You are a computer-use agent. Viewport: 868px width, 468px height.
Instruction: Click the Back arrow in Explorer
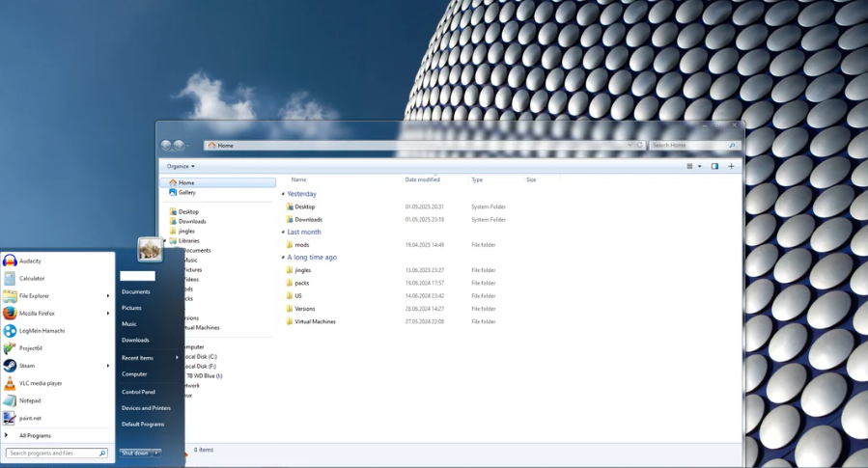click(x=165, y=146)
